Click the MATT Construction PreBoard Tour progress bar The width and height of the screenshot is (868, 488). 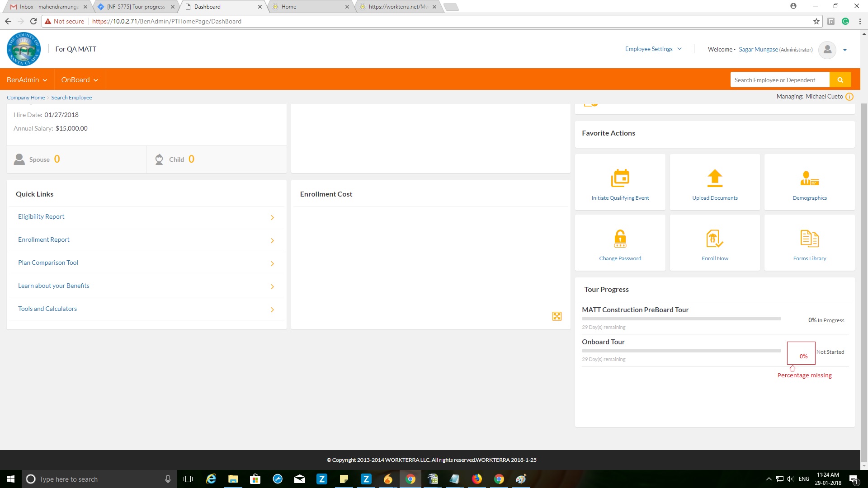tap(681, 319)
